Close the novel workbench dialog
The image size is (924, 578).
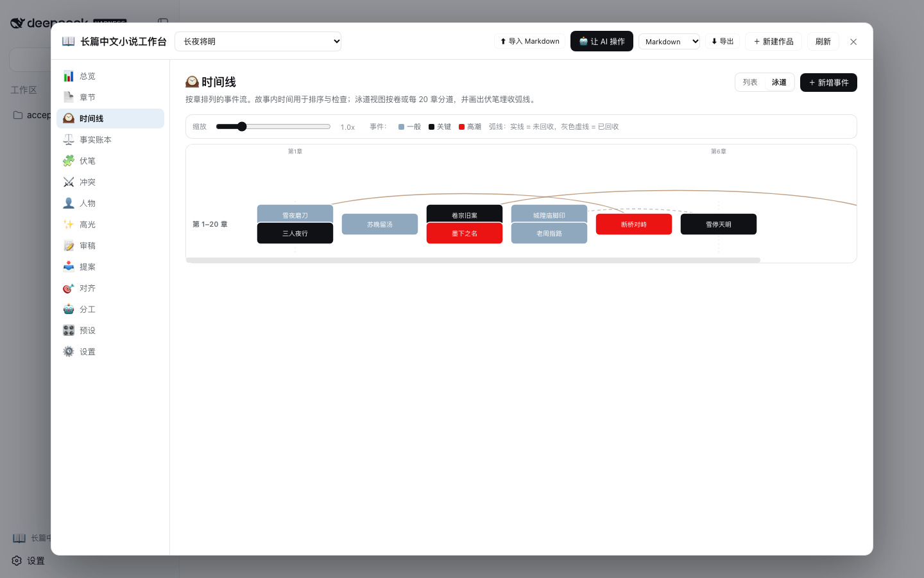click(x=853, y=42)
